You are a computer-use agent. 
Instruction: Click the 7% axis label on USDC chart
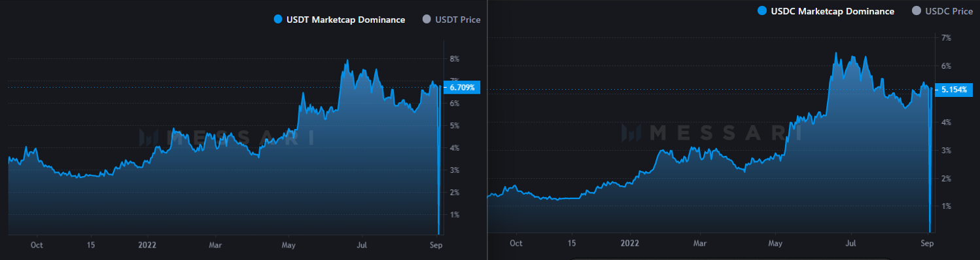tap(946, 38)
